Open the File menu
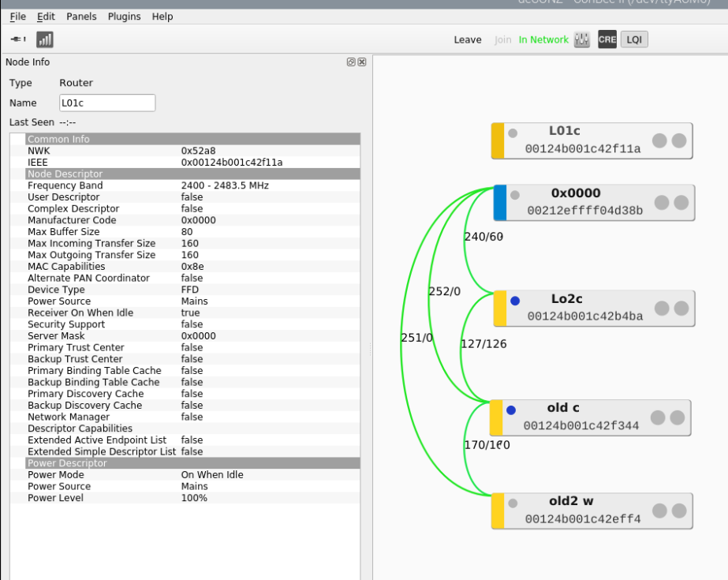Viewport: 728px width, 580px height. (x=17, y=17)
